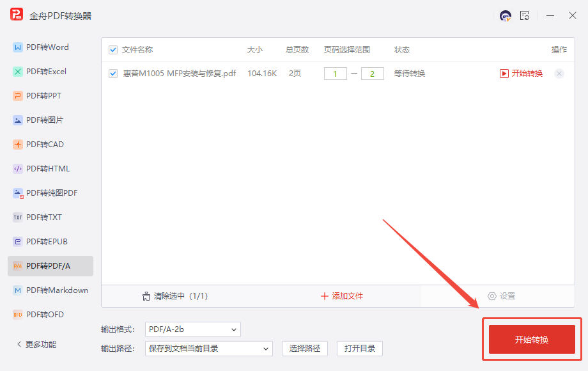
Task: Click the plus icon of 添加文件
Action: (x=325, y=296)
